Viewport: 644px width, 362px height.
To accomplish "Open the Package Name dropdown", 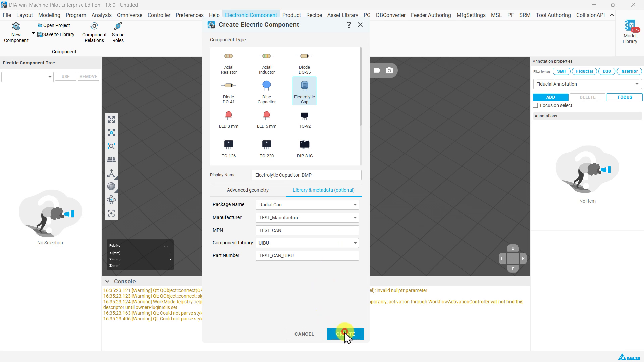I will coord(307,205).
